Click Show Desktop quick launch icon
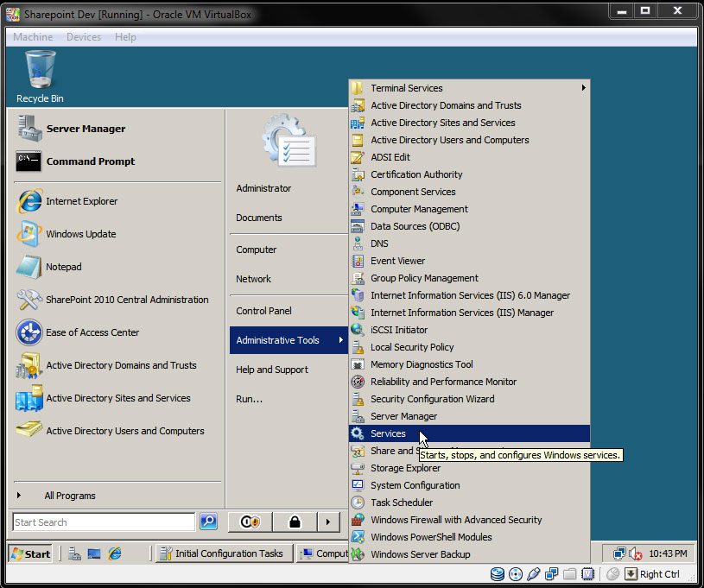The width and height of the screenshot is (704, 588). 94,553
